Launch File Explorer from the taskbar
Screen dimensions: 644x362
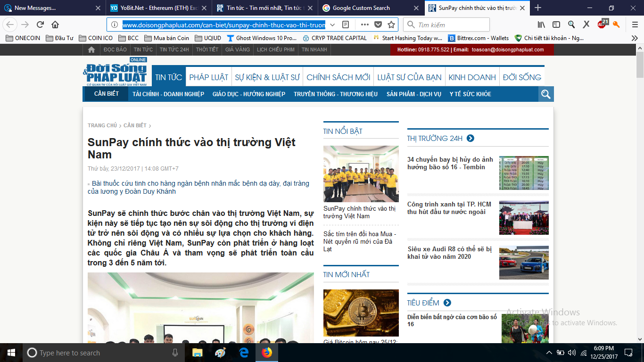[197, 353]
